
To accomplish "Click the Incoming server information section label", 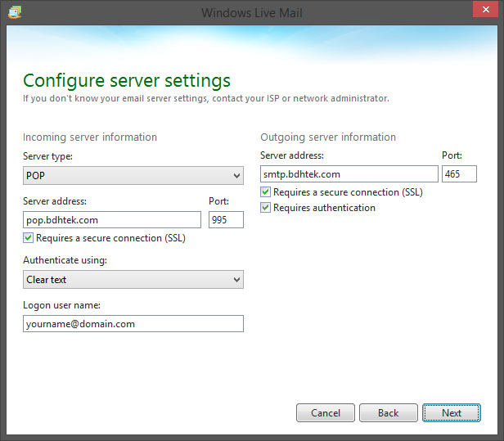I will pos(90,137).
